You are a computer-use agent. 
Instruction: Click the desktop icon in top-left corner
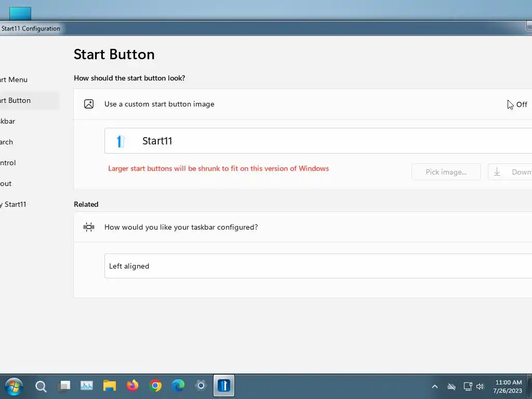[x=20, y=14]
